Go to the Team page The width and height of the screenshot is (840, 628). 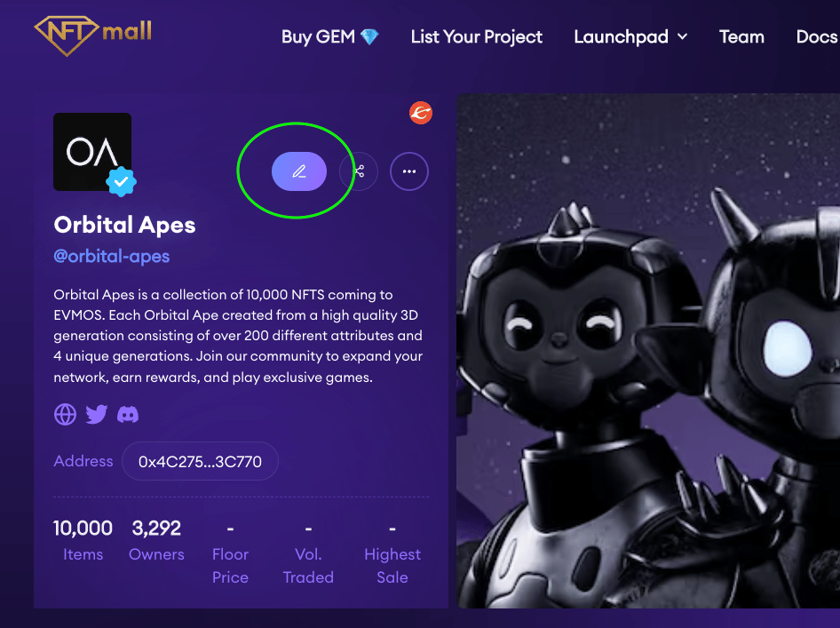coord(741,36)
